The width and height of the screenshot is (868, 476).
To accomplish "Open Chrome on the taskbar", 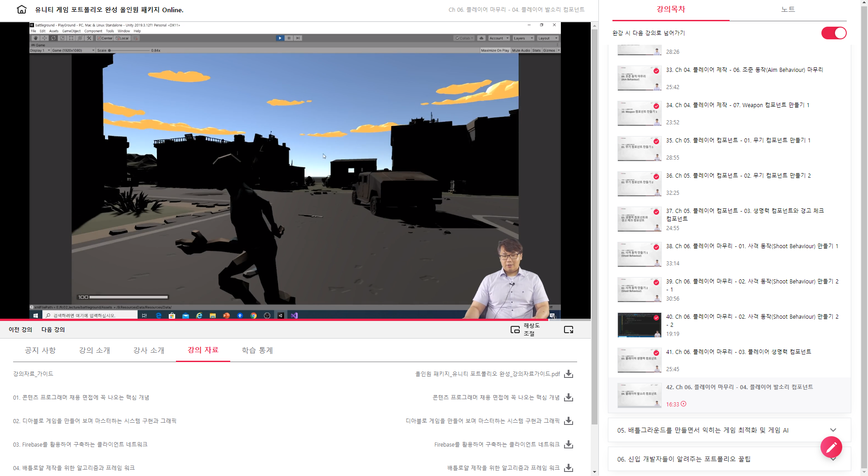I will (253, 316).
